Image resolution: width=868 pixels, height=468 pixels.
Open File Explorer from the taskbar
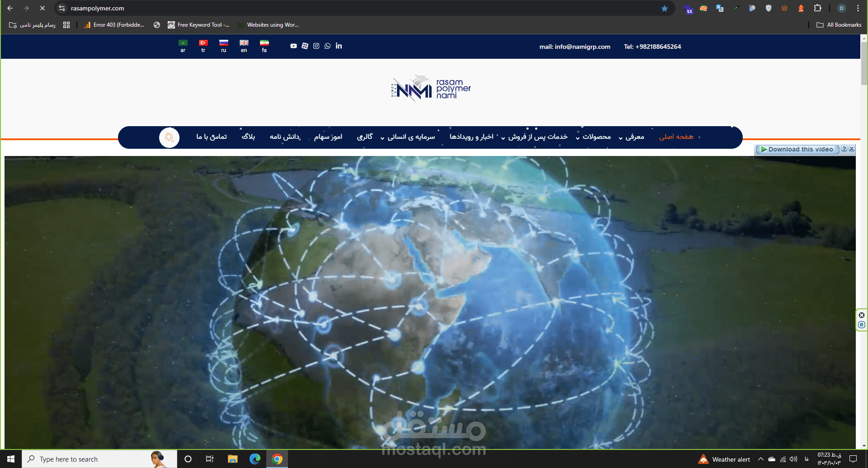[x=233, y=459]
